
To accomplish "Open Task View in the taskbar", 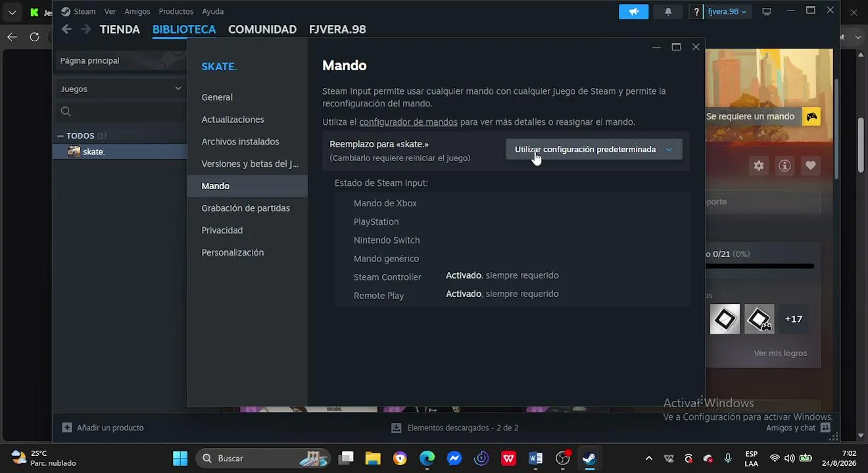I will pos(346,459).
